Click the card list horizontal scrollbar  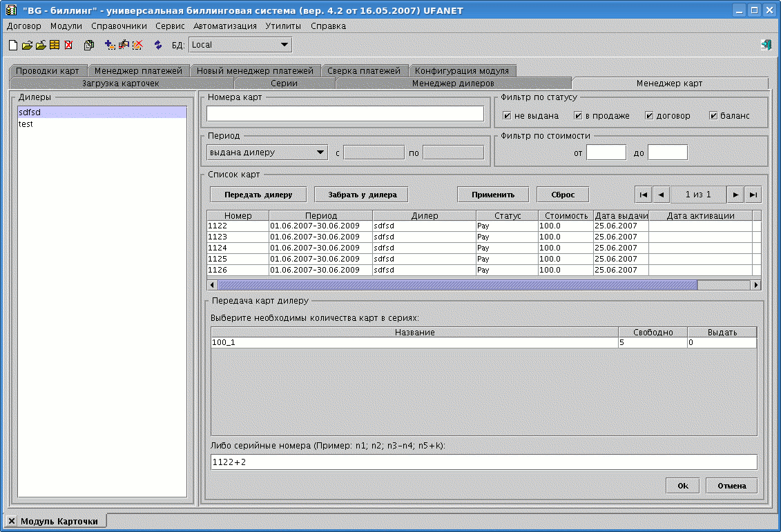click(457, 285)
